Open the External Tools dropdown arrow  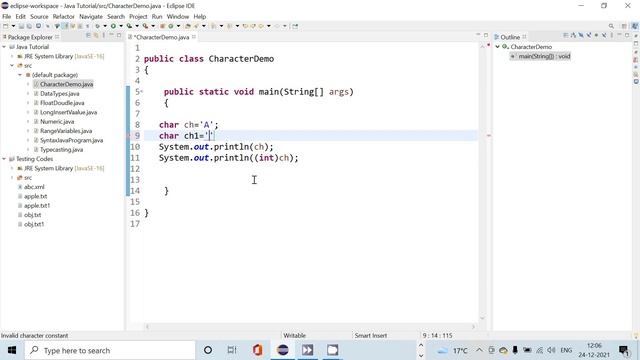(x=153, y=26)
